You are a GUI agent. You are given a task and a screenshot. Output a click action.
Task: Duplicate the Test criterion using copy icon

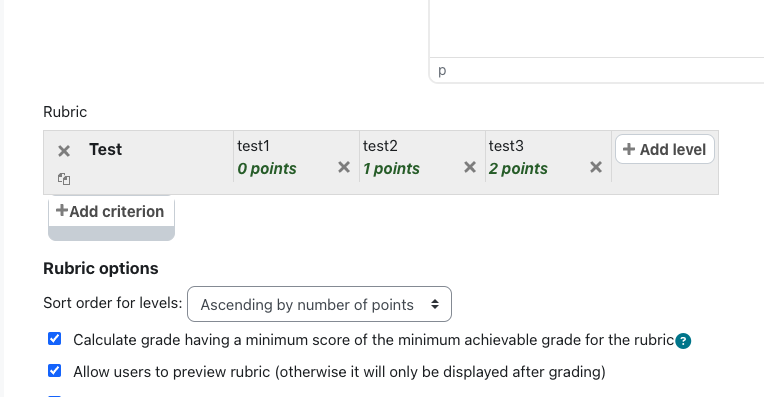(64, 179)
